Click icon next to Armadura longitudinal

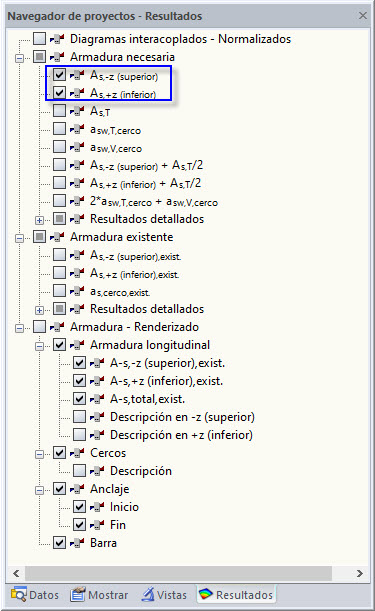(77, 345)
